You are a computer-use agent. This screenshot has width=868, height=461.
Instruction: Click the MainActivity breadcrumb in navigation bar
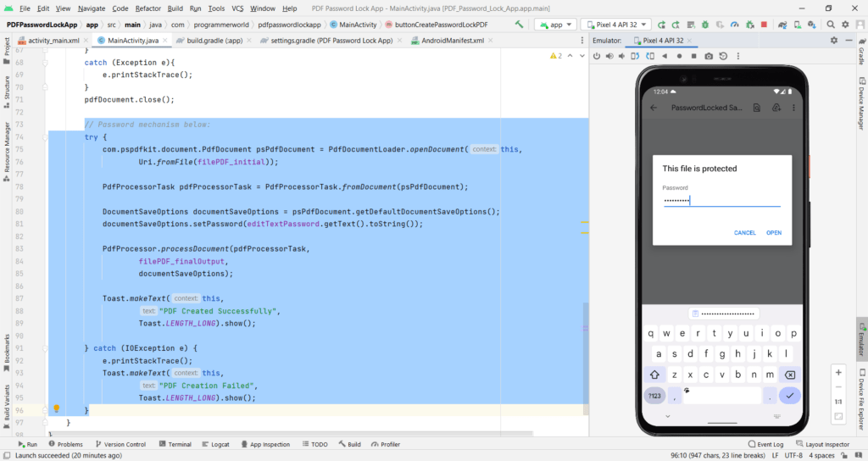[353, 25]
